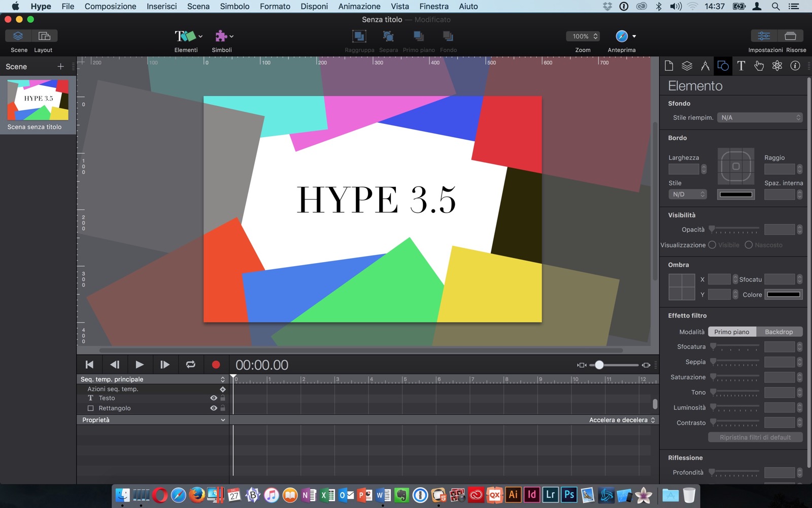Image resolution: width=812 pixels, height=508 pixels.
Task: Open the Scene panel toolbar button
Action: pyautogui.click(x=18, y=36)
